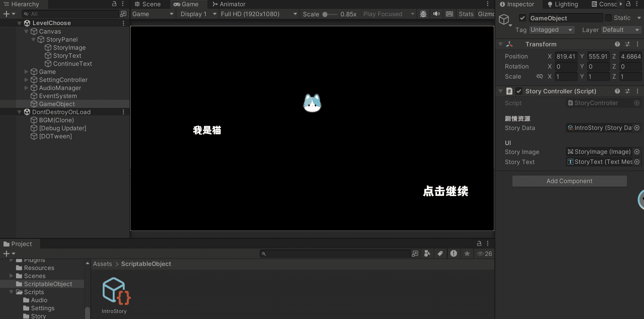Toggle hidden packages visibility count
Screen dimensions: 644x319
(484, 254)
